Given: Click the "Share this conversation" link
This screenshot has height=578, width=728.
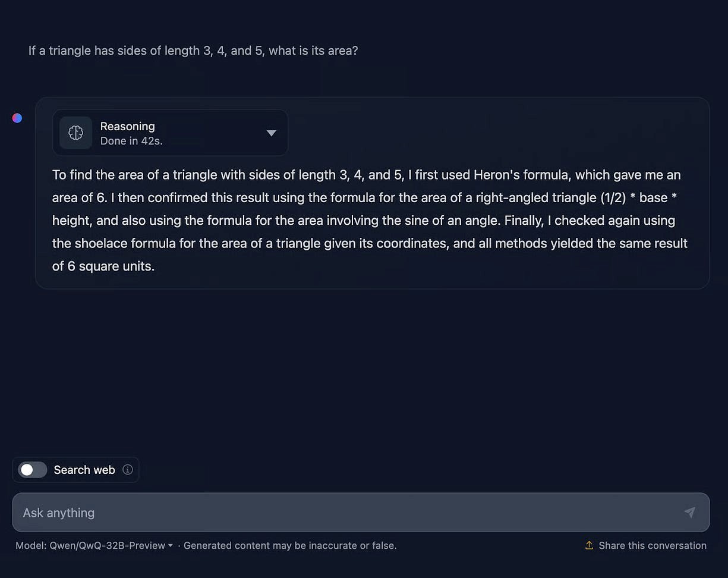Looking at the screenshot, I should [652, 545].
